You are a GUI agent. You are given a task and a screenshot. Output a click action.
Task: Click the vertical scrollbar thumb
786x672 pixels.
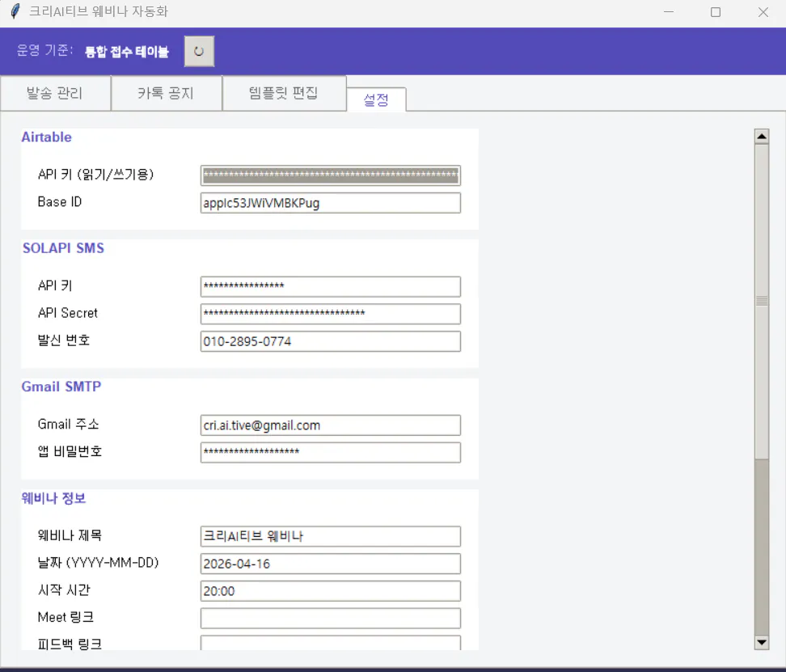tap(762, 301)
